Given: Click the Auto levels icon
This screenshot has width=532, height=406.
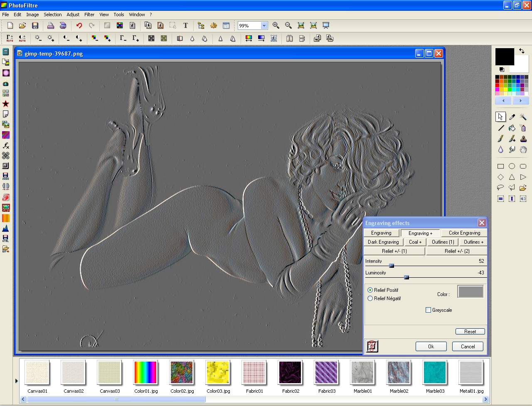Looking at the screenshot, I should (10, 38).
